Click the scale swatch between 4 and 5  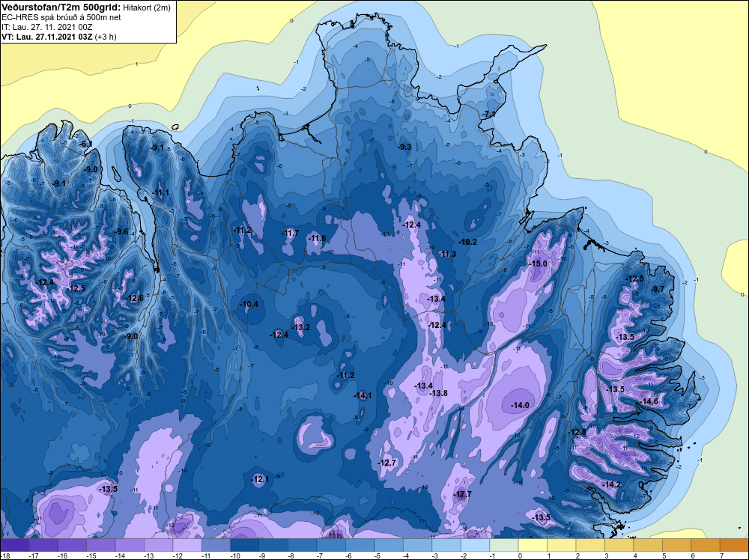point(648,545)
